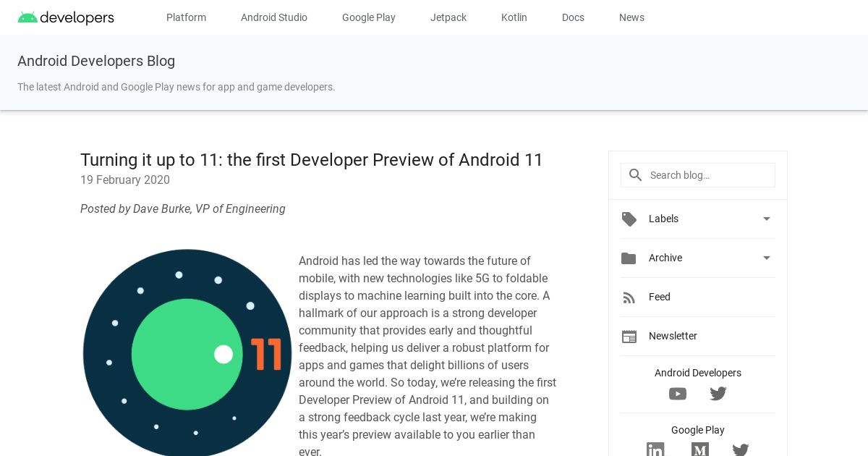Viewport: 868px width, 456px height.
Task: Open Google Play Twitter icon
Action: (x=741, y=449)
